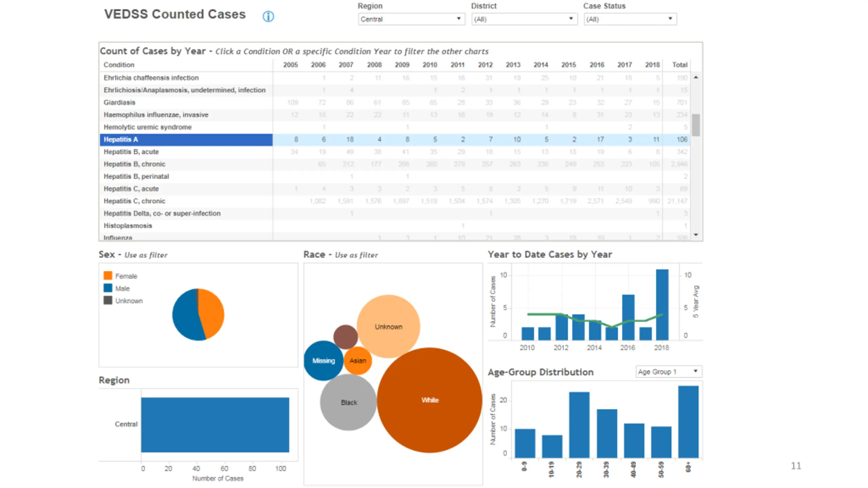868x488 pixels.
Task: Open the District dropdown
Action: point(524,19)
